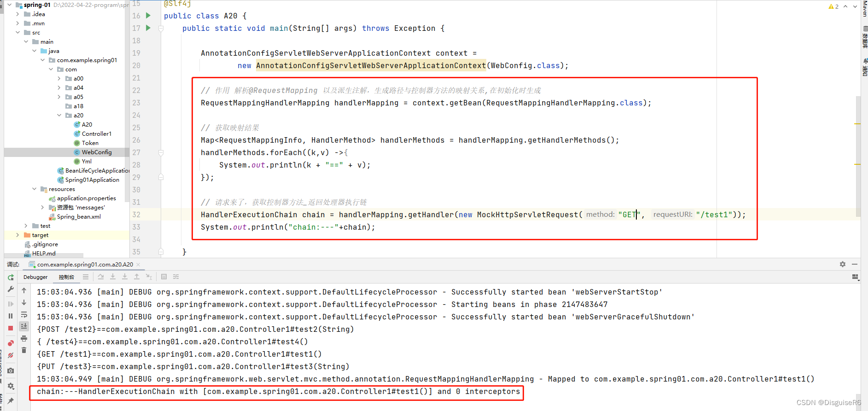This screenshot has width=868, height=411.
Task: Rerun the A20 debug session
Action: click(11, 278)
